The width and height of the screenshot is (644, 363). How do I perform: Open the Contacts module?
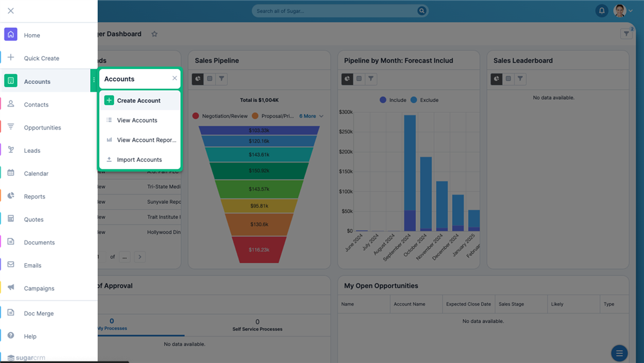click(x=36, y=104)
